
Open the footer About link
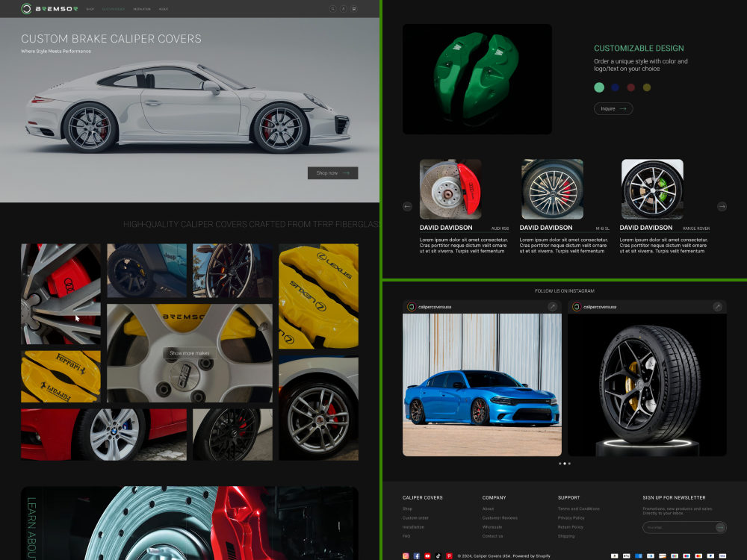488,508
